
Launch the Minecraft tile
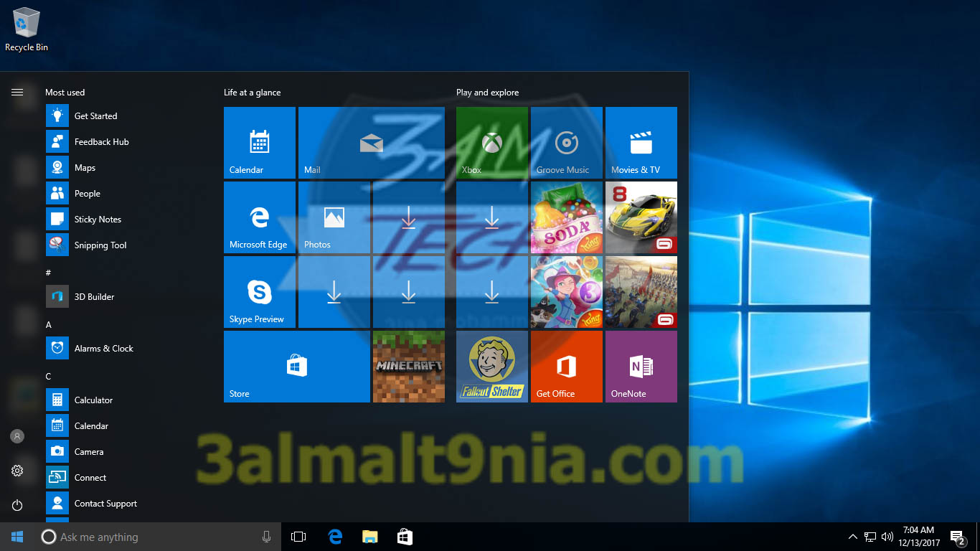[x=409, y=367]
